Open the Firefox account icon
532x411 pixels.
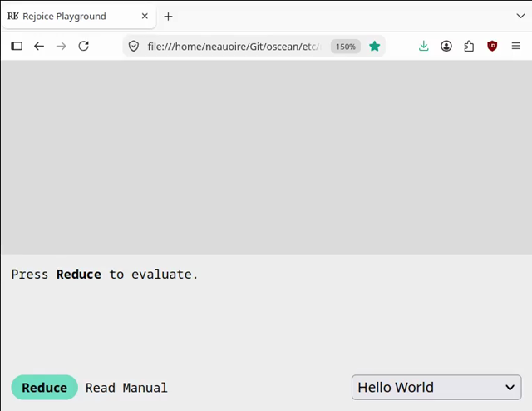pyautogui.click(x=446, y=46)
